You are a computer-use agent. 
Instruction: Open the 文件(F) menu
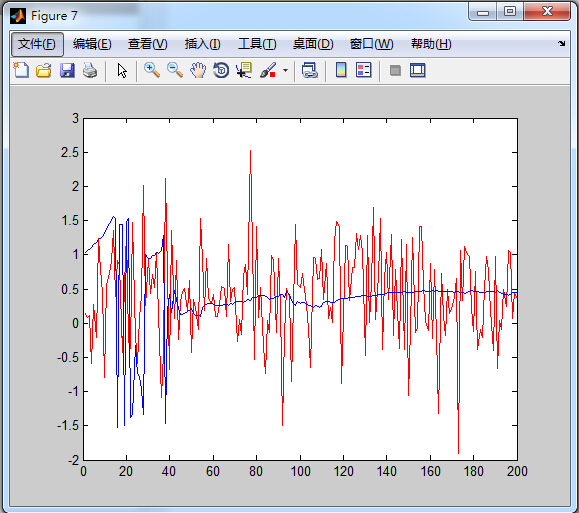(x=37, y=44)
